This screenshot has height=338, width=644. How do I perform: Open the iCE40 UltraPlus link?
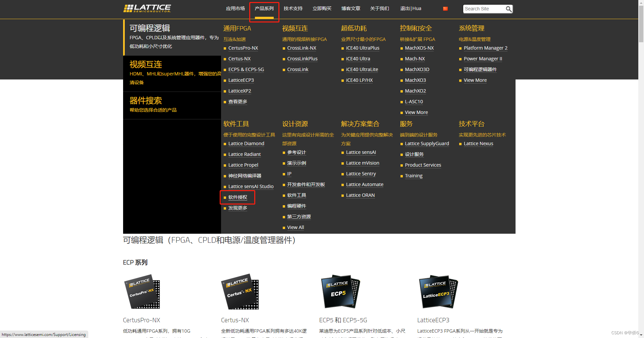click(x=363, y=48)
